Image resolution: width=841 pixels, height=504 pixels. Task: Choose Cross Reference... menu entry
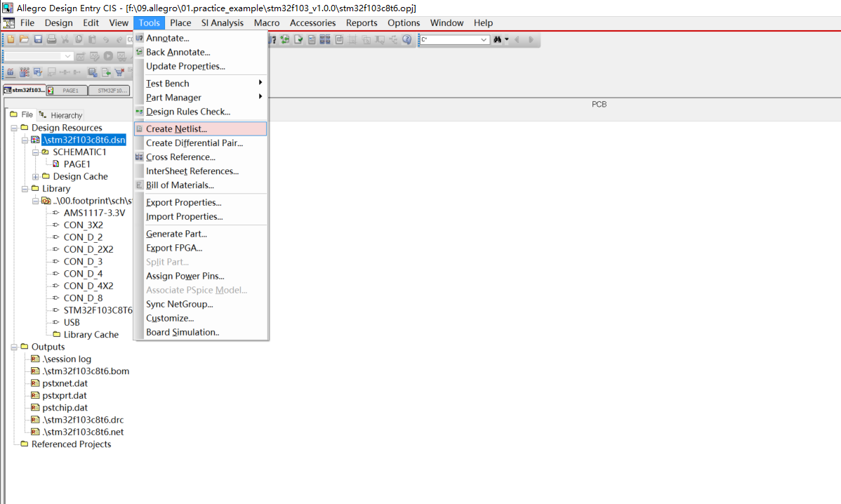200,157
